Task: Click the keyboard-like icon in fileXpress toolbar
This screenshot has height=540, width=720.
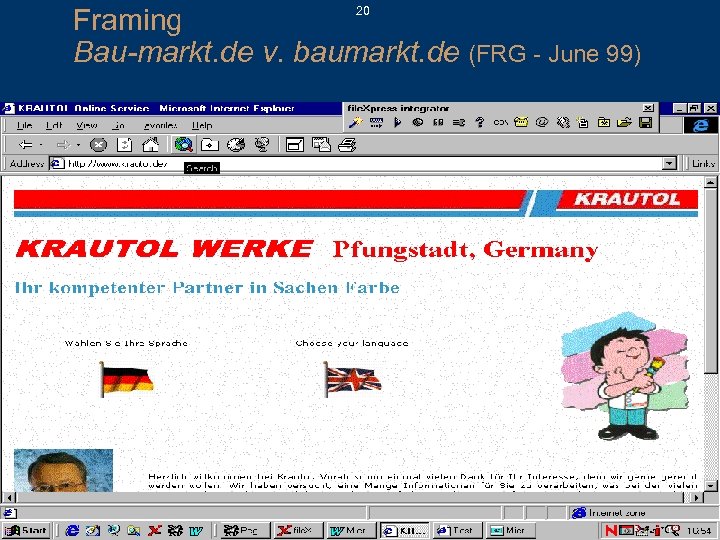Action: (376, 122)
